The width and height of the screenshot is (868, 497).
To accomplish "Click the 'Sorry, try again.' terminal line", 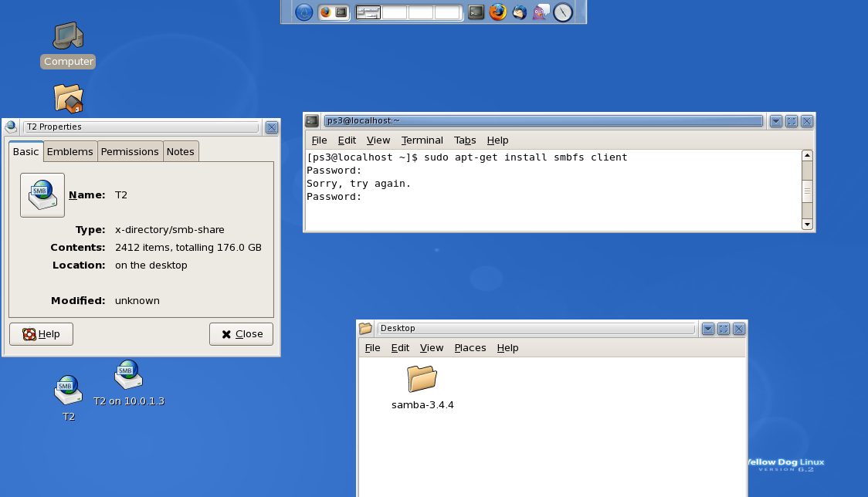I will [x=359, y=184].
